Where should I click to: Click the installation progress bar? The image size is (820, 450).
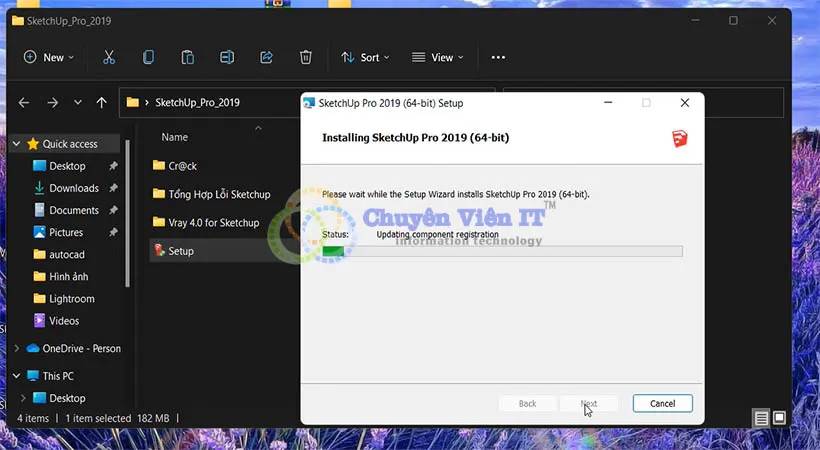click(x=502, y=251)
